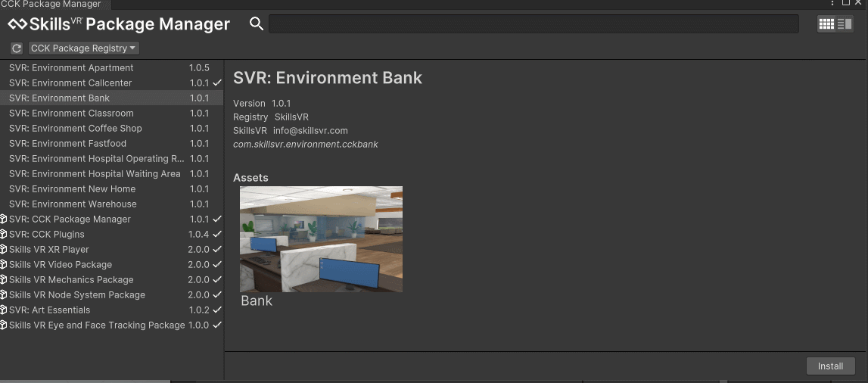Switch to list detail view layout
The image size is (868, 383).
[845, 23]
